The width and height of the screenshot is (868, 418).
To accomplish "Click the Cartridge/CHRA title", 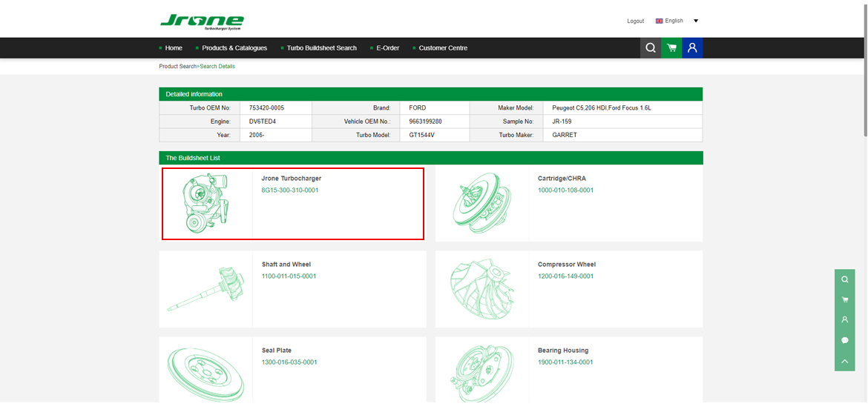I will coord(562,179).
